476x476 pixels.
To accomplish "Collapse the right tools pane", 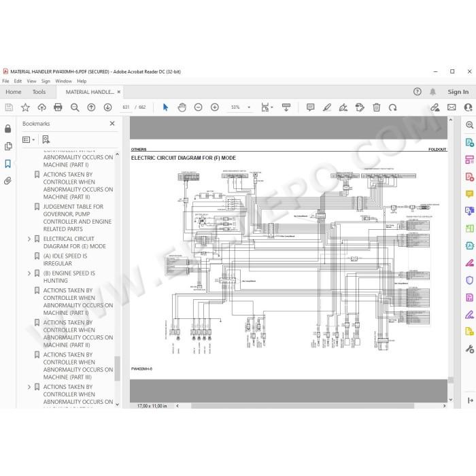I will coord(471,401).
